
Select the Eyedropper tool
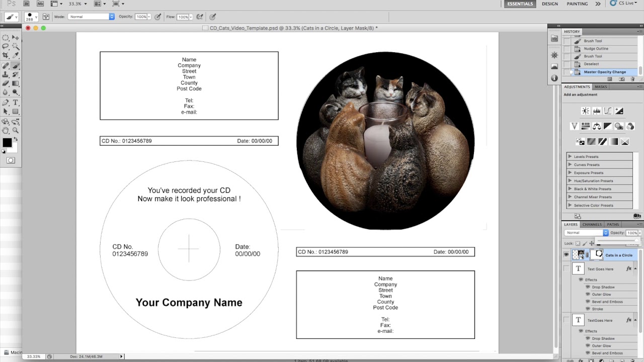pos(16,55)
